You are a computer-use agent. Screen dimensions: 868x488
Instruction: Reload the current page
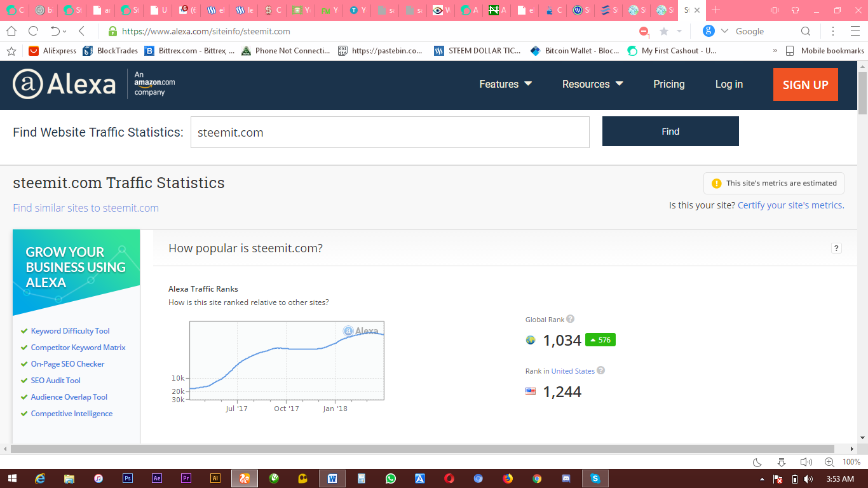click(33, 31)
